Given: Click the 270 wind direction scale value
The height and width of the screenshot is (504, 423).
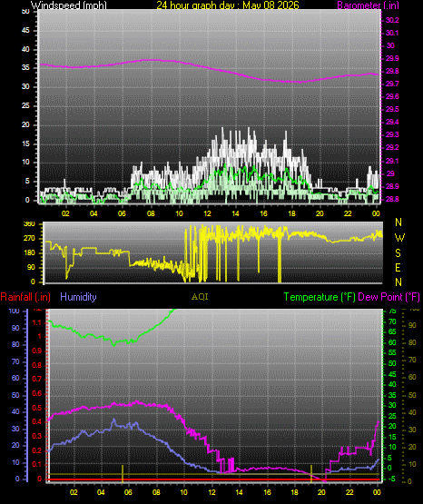Looking at the screenshot, I should [29, 239].
